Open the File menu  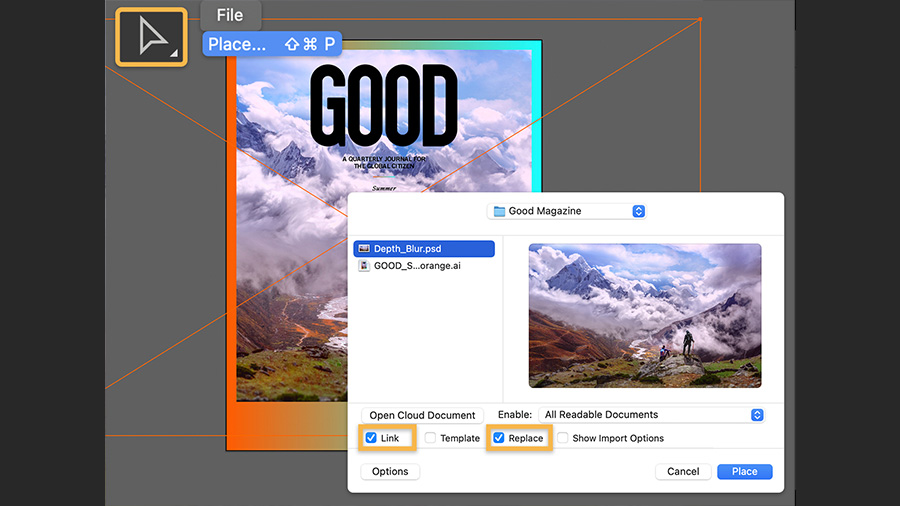(x=230, y=15)
